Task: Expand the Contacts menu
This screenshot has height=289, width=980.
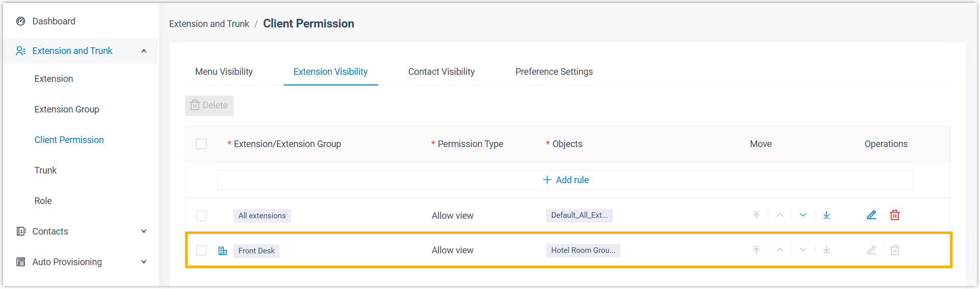Action: point(144,232)
